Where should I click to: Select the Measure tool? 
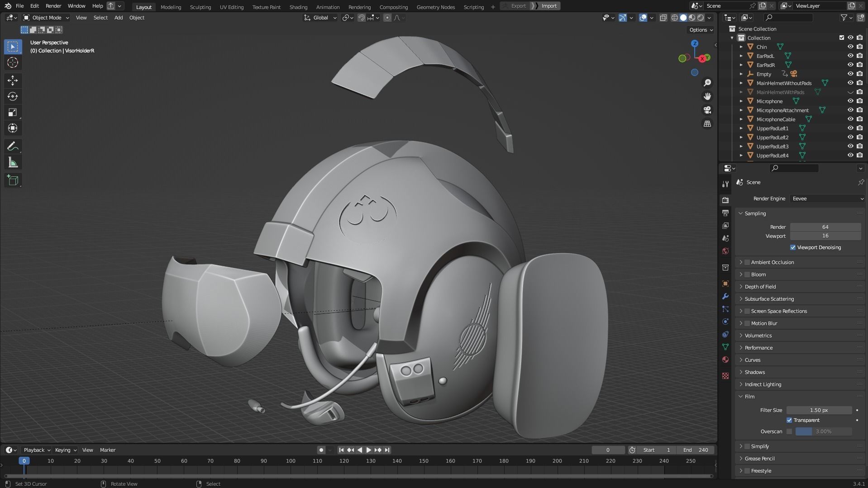(13, 162)
